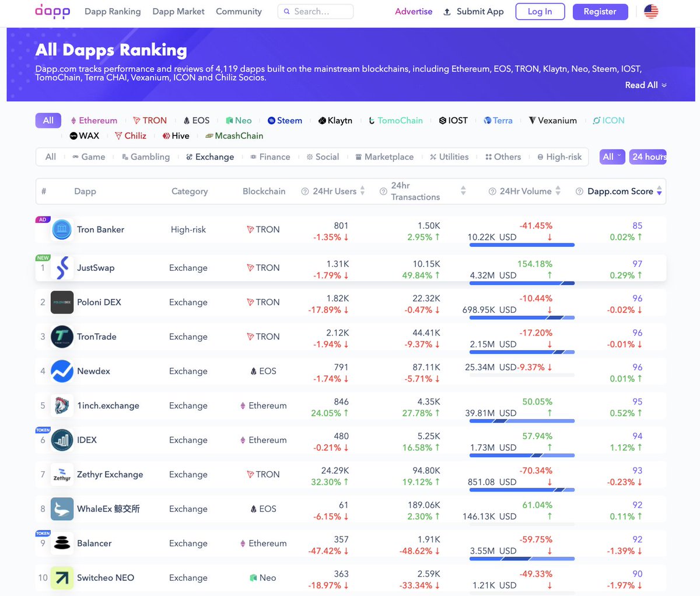Sort by 24Hr Users column arrows
Viewport: 700px width, 596px height.
coord(362,191)
